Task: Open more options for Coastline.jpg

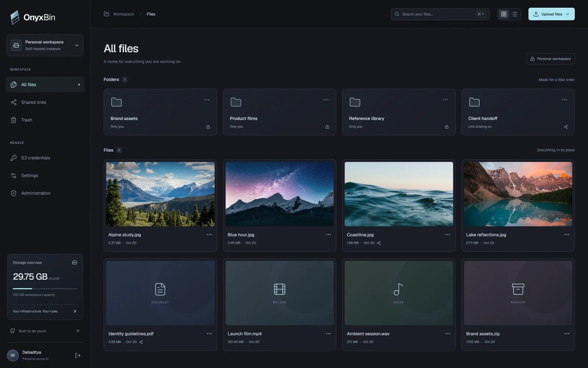Action: coord(448,235)
